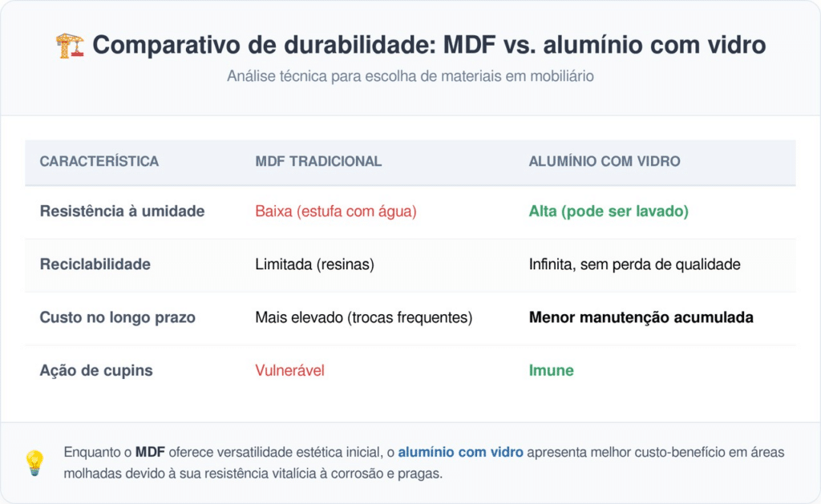The width and height of the screenshot is (821, 504).
Task: Select the green 'Alta (pode ser lavado)' cell
Action: 609,212
